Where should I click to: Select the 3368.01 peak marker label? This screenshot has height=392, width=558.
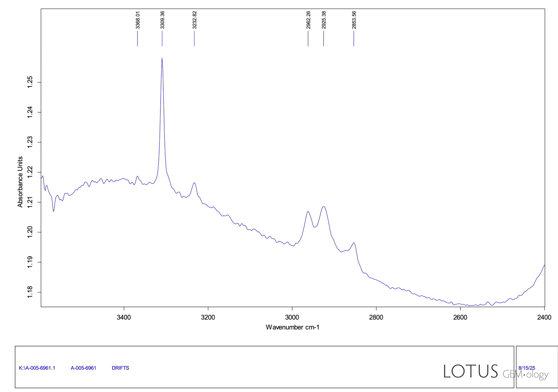[138, 20]
